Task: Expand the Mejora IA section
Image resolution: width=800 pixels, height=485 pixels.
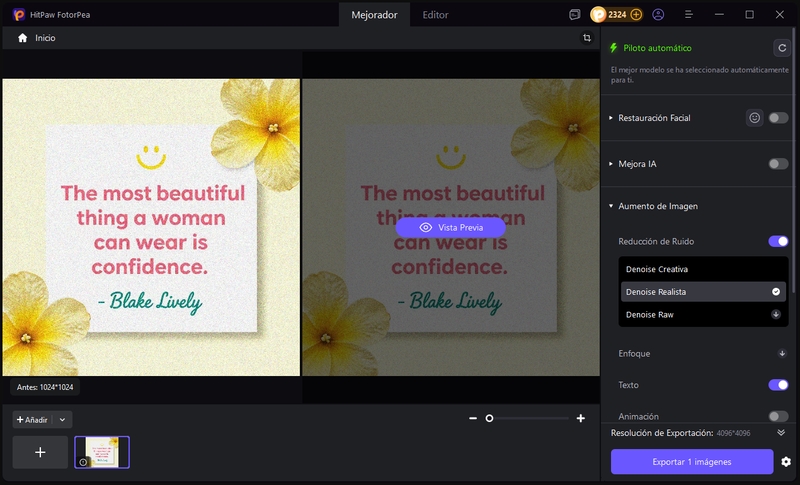Action: point(611,164)
